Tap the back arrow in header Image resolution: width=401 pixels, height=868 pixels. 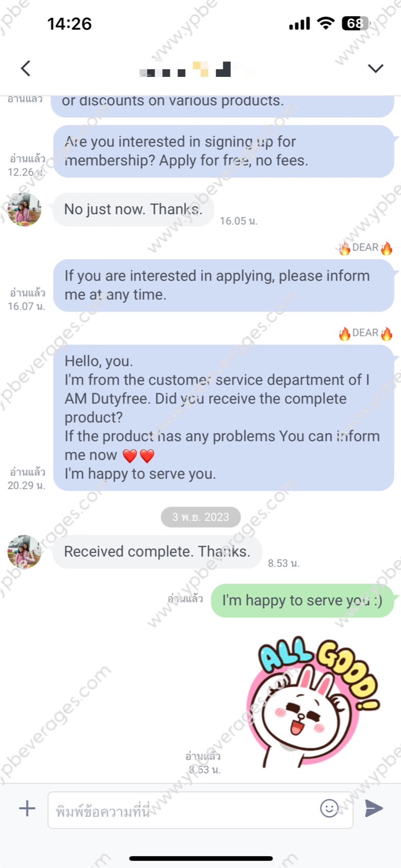[25, 68]
